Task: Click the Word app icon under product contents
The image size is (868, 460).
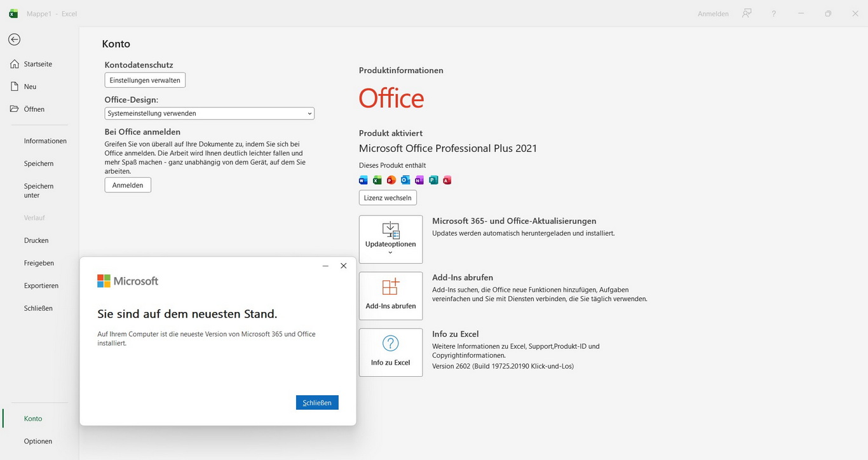Action: (x=363, y=180)
